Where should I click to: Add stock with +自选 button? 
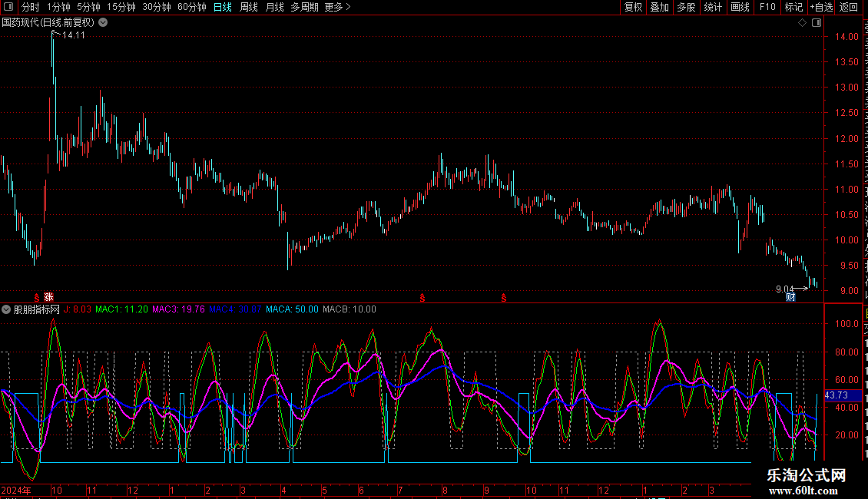(821, 7)
